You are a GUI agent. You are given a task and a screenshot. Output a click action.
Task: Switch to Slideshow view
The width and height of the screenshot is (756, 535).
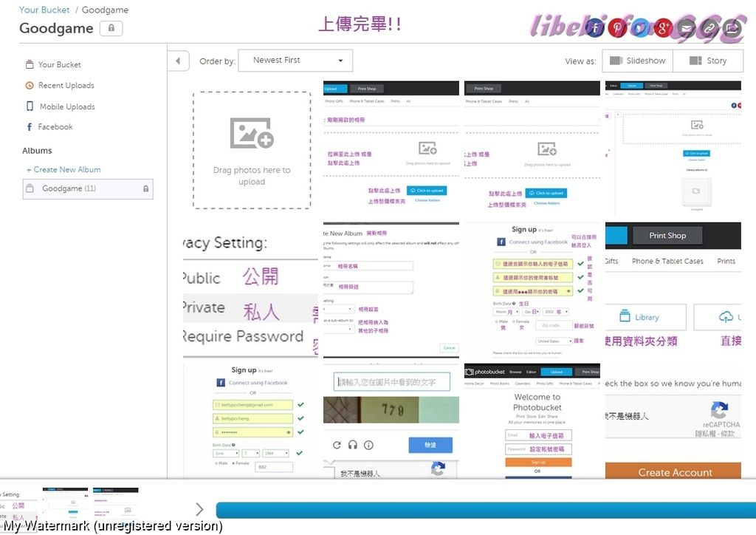click(x=636, y=61)
